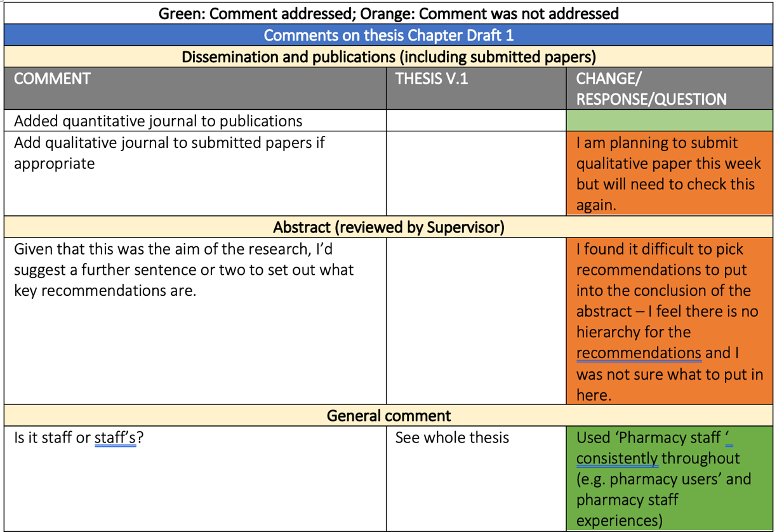This screenshot has width=777, height=532.
Task: Click the 'COMMENT' column header
Action: coord(53,79)
